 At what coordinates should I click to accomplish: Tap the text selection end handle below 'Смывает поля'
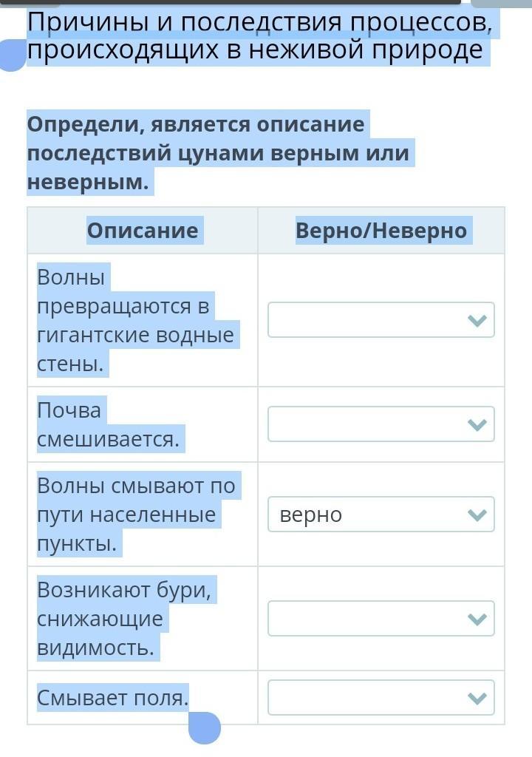[x=205, y=727]
